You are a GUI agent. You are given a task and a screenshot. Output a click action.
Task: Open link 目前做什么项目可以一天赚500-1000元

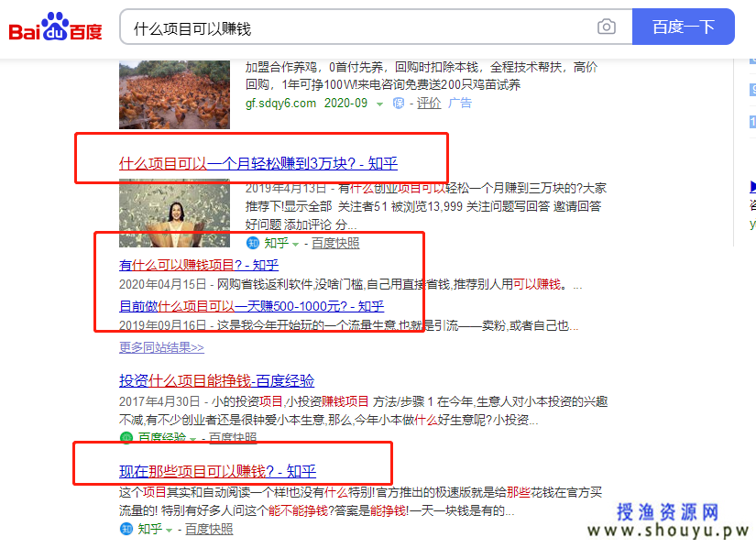click(x=252, y=306)
